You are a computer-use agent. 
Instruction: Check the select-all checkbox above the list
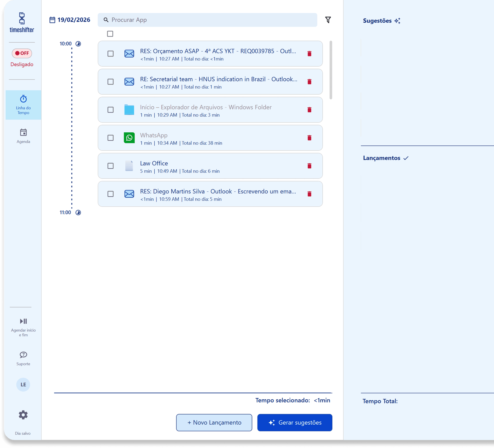tap(110, 34)
